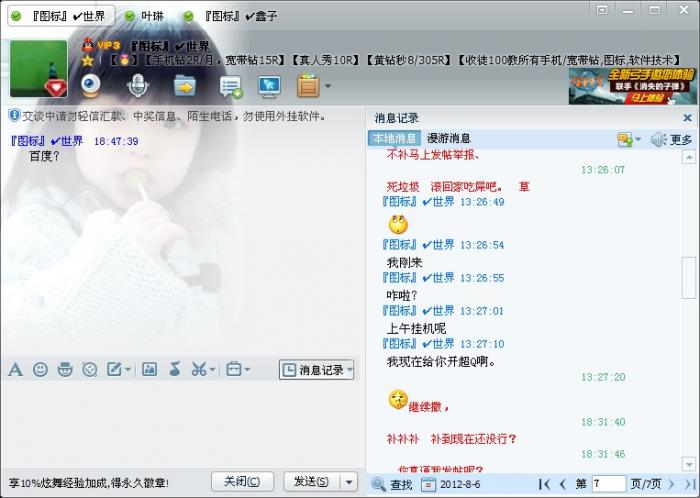Share music with the note icon
The image size is (700, 498).
(x=175, y=369)
